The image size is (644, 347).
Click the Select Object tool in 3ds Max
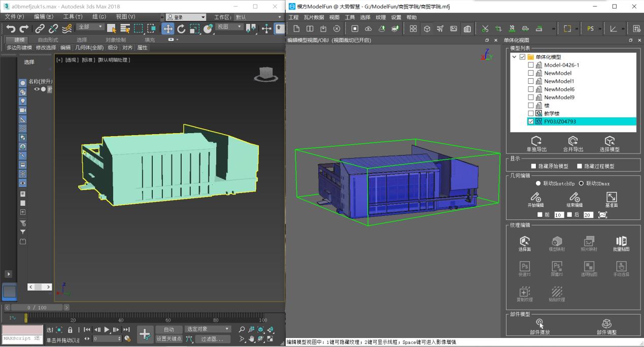112,29
